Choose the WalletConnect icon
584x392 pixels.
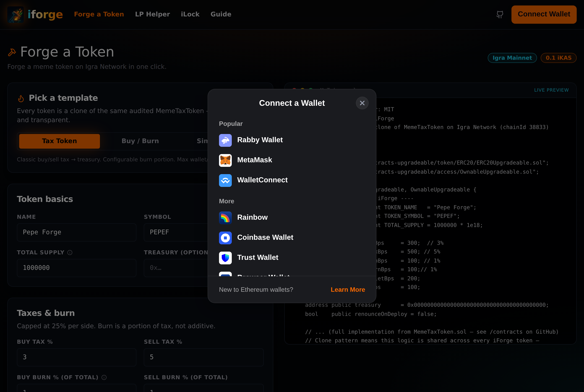tap(225, 180)
